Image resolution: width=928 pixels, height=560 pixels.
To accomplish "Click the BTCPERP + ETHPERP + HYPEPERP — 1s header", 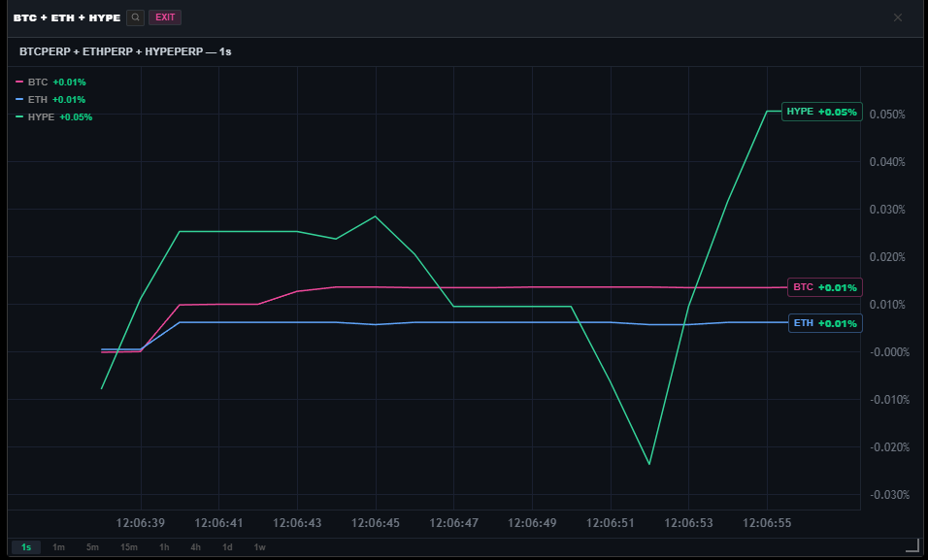I will coord(125,51).
